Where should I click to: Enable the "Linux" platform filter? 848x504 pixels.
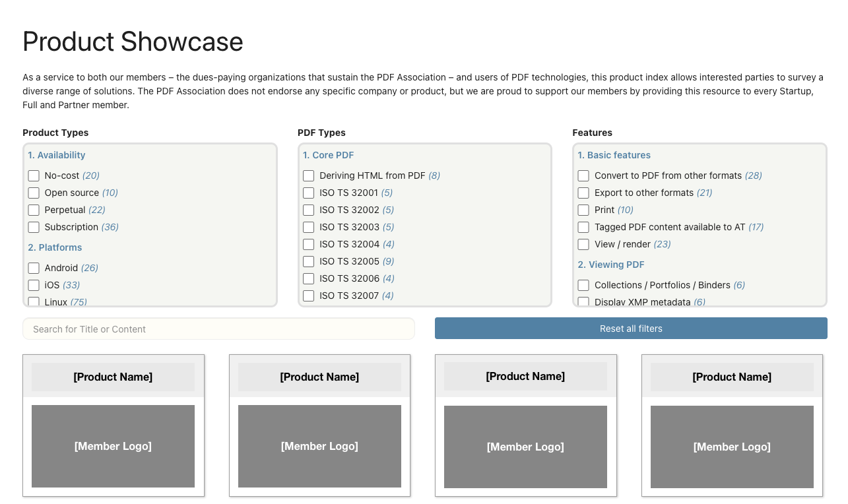(34, 301)
